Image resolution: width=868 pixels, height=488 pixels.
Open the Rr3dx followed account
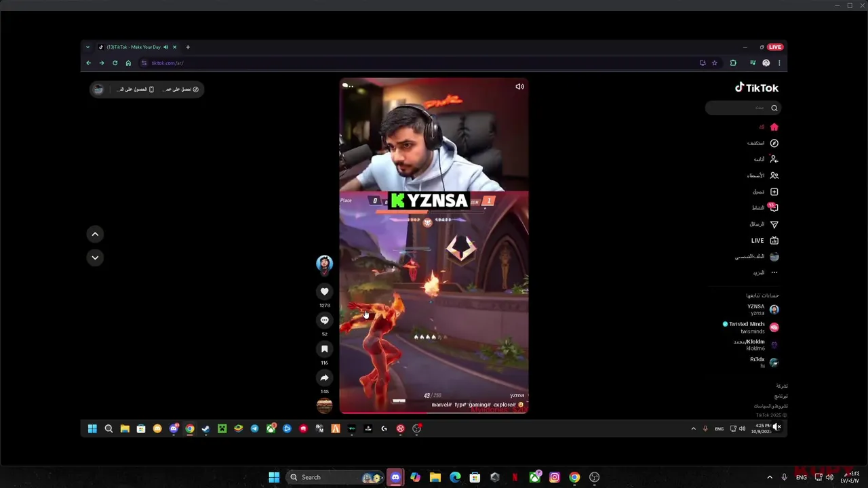(x=764, y=363)
